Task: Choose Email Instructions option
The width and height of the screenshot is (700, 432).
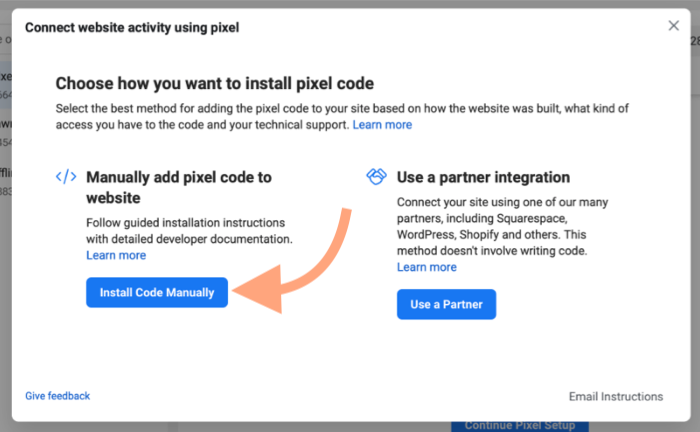Action: (615, 397)
